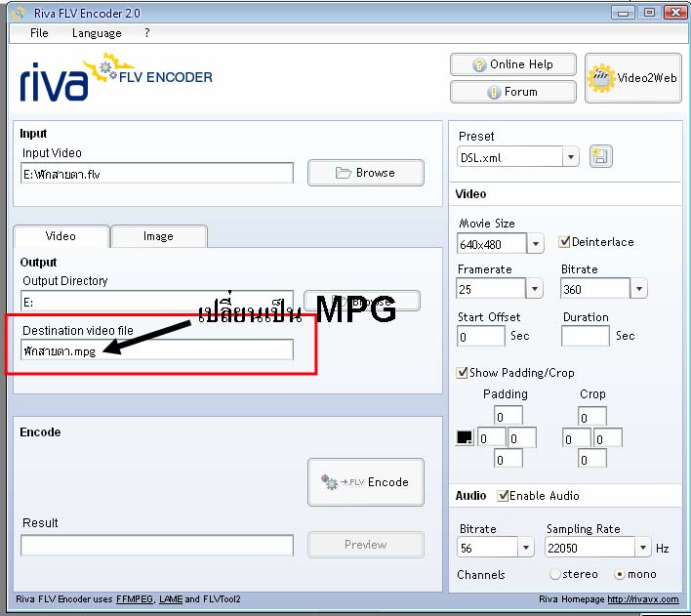Click the Preview button
Screen dimensions: 691x616
click(x=366, y=545)
